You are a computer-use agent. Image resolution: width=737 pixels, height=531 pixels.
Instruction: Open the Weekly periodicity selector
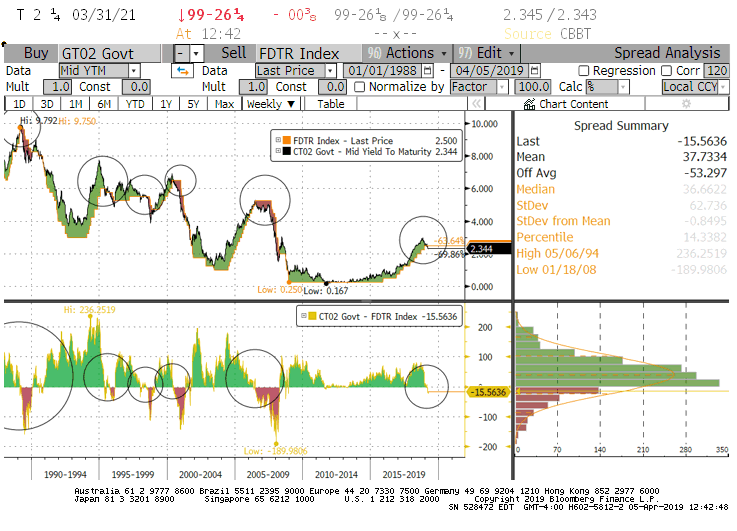point(271,104)
